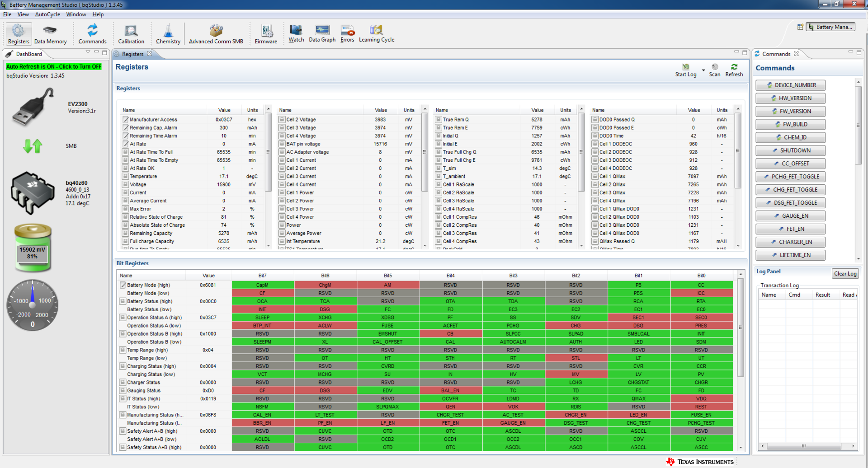Send the DEVICE_NUMBER command
The height and width of the screenshot is (468, 868).
coord(790,85)
